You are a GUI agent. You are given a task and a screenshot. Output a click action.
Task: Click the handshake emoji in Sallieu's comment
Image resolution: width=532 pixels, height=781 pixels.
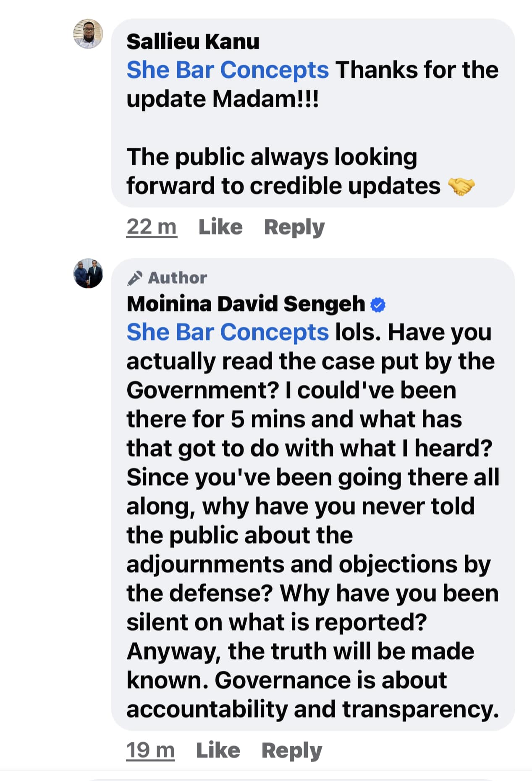pos(461,186)
